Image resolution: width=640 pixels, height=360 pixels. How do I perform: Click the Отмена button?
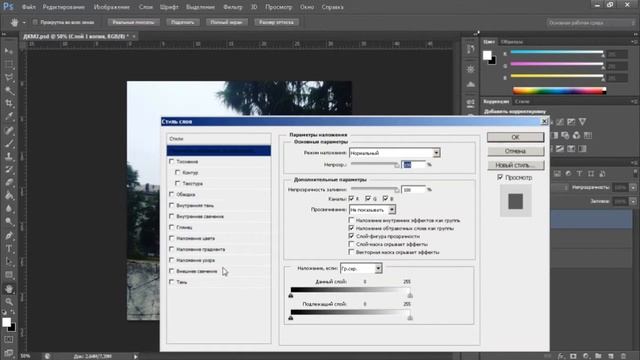coord(516,151)
